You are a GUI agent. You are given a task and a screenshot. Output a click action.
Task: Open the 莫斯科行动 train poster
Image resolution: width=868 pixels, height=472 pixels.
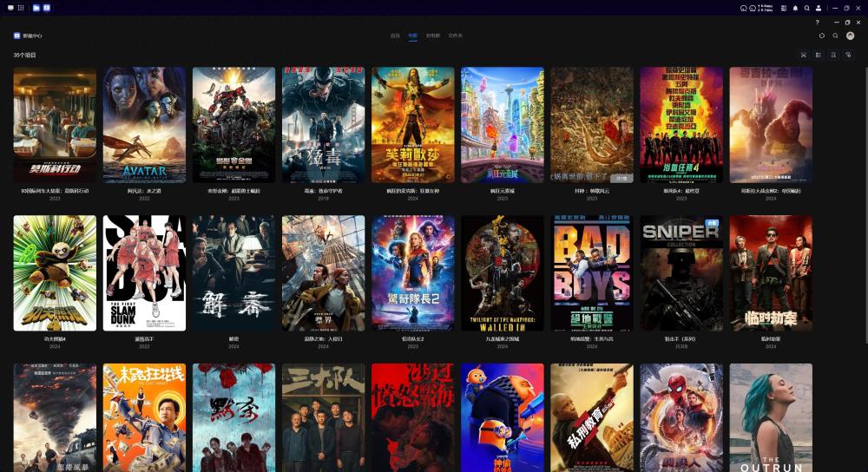(55, 125)
